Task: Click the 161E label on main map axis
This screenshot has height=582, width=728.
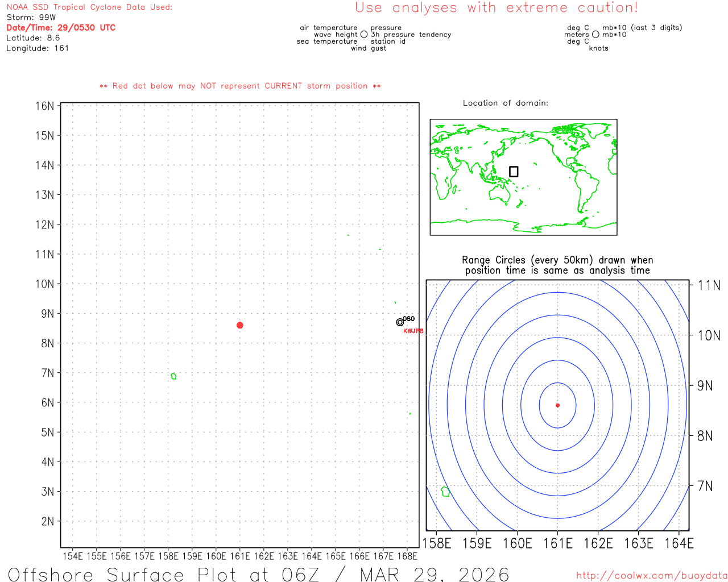Action: pyautogui.click(x=240, y=556)
